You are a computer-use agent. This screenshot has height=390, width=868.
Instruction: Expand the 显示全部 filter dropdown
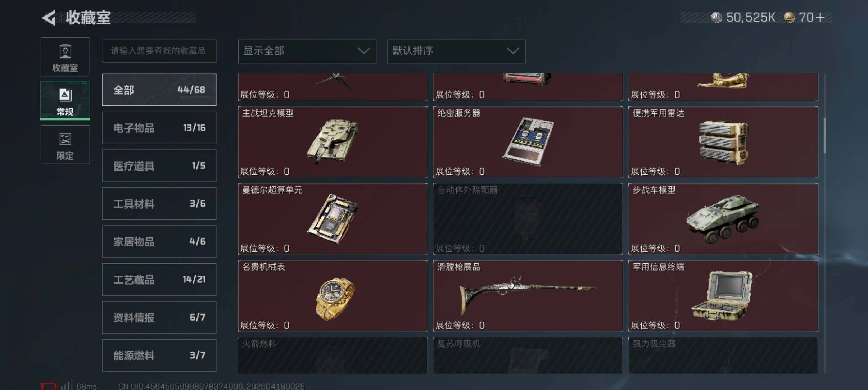[307, 51]
